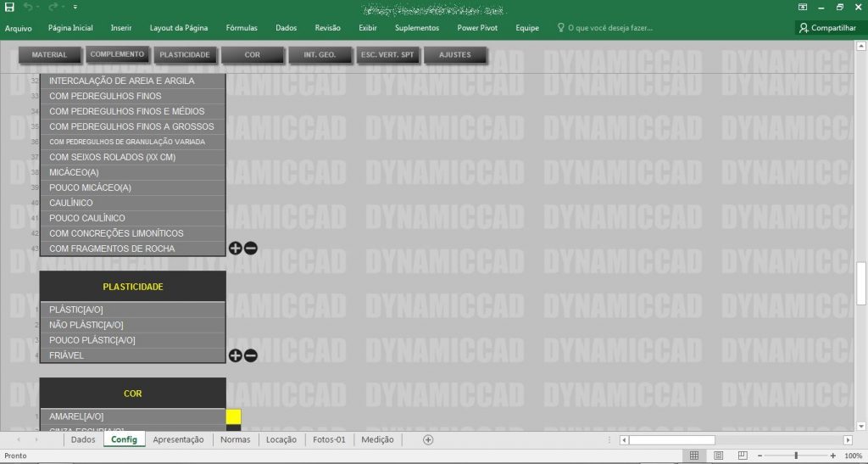Select the 'POUCO CAULÍNICO' cell
Viewport: 868px width, 464px height.
click(x=133, y=218)
